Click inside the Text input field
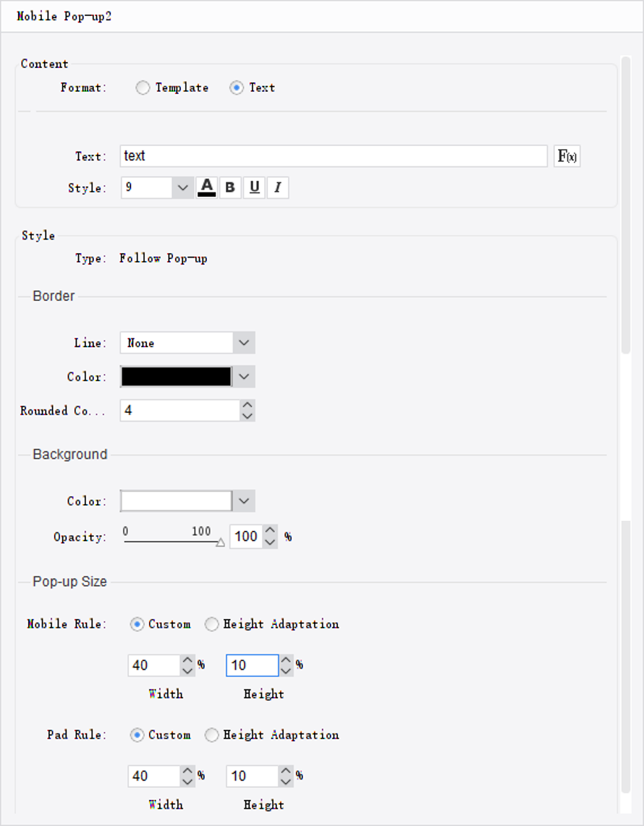644x826 pixels. (333, 156)
